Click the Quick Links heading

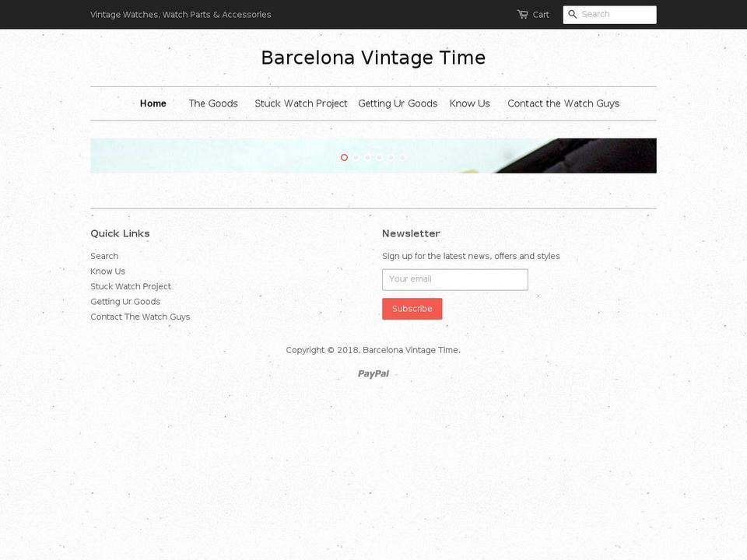(x=120, y=233)
